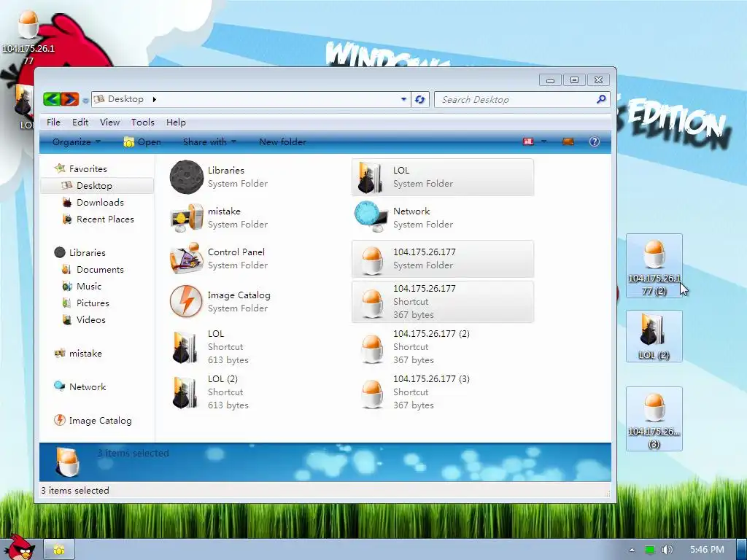Expand the Share with dropdown

209,142
